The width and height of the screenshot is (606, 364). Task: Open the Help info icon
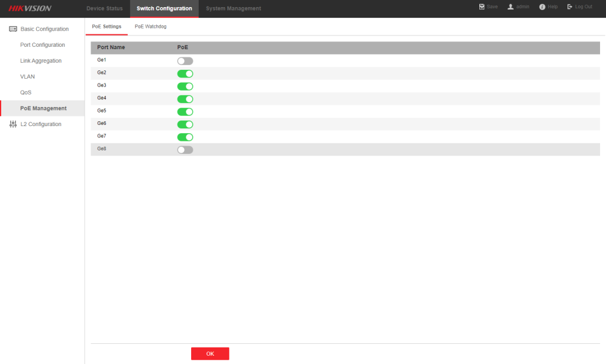[x=542, y=7]
